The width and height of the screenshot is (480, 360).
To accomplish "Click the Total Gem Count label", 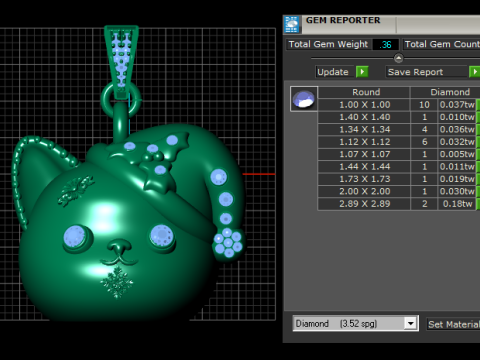I will coord(442,44).
